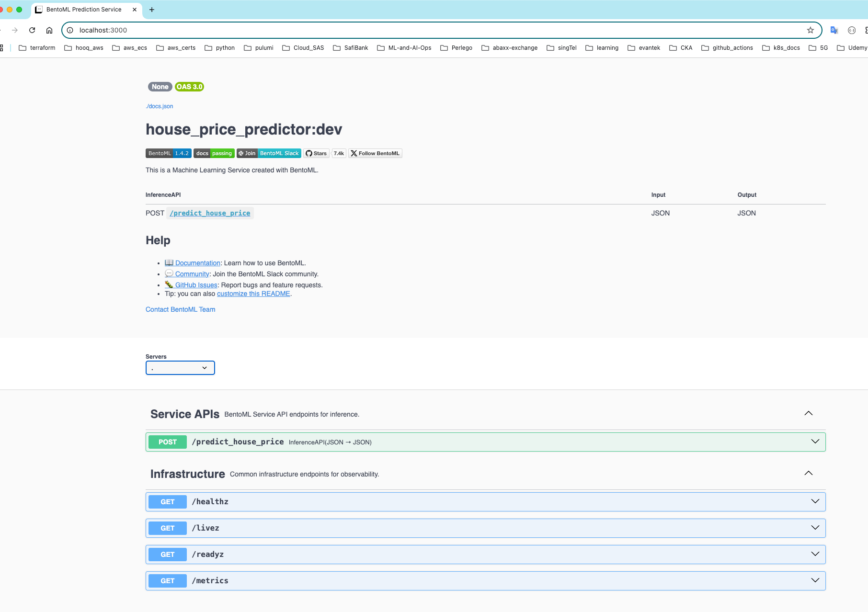The image size is (868, 612).
Task: Open the SafiBank bookmarks folder
Action: pos(351,48)
